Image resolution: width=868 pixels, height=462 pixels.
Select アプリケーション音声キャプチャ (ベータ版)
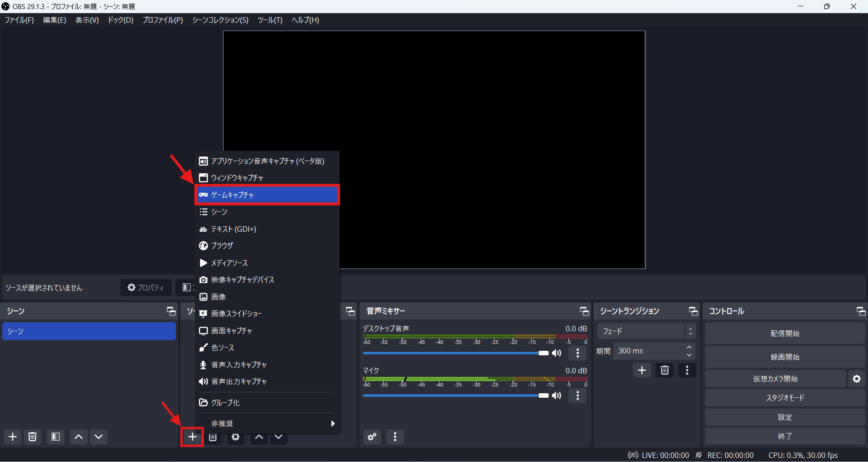(267, 161)
